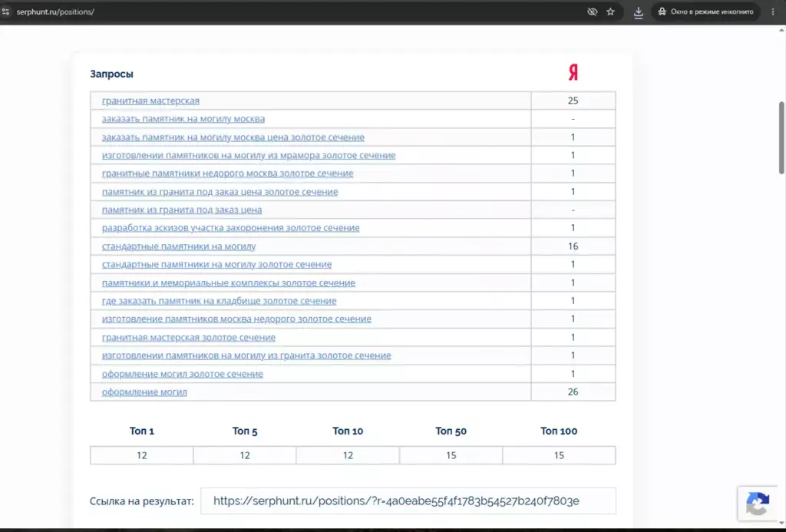786x532 pixels.
Task: Click dash position for заказать памятник на могилу москва
Action: [x=573, y=119]
